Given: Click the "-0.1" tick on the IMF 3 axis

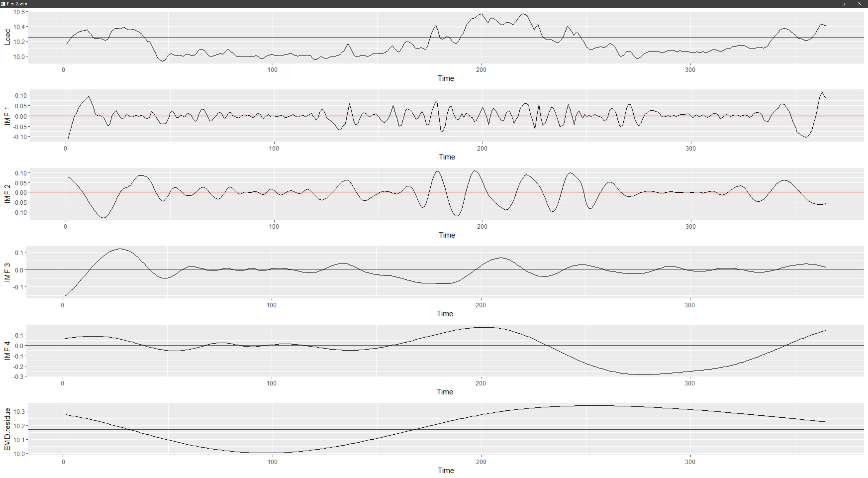Looking at the screenshot, I should click(18, 287).
